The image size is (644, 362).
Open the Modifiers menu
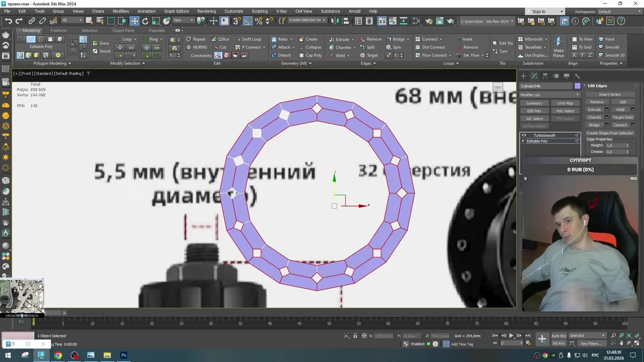121,11
